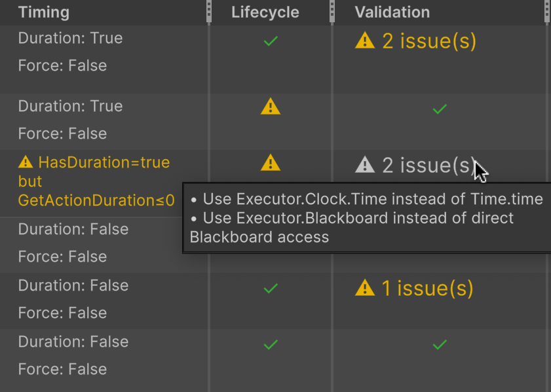Click the Lifecycle warning icon beside the Validation checkmark
The width and height of the screenshot is (551, 392).
270,107
